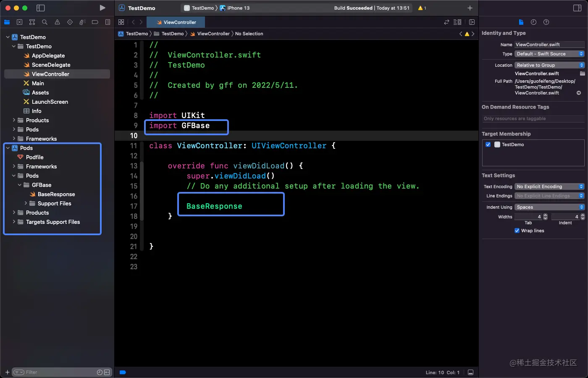588x378 pixels.
Task: Collapse the root TestDemo project
Action: 8,37
